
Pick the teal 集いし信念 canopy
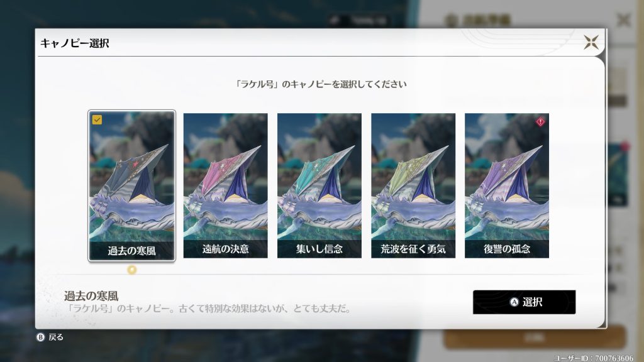click(x=319, y=185)
